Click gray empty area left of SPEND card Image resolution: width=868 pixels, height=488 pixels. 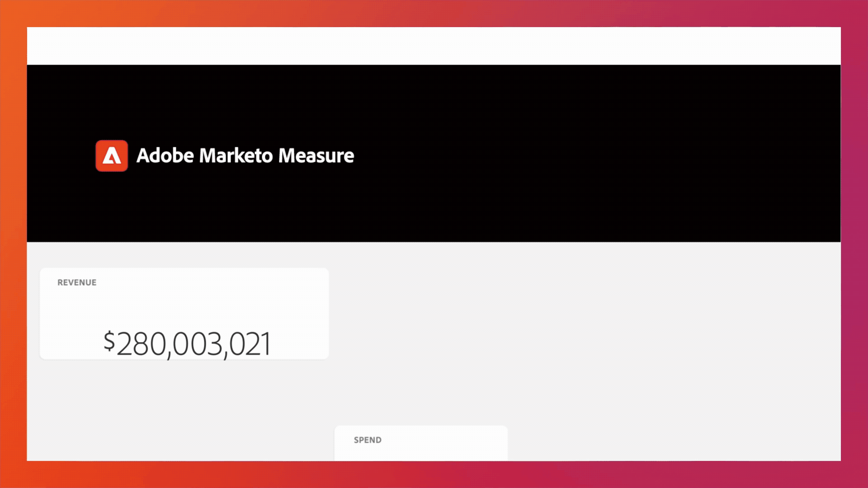click(x=181, y=420)
